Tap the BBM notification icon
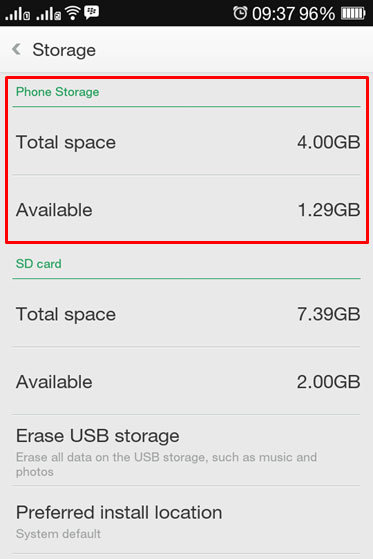This screenshot has height=559, width=373. [92, 12]
